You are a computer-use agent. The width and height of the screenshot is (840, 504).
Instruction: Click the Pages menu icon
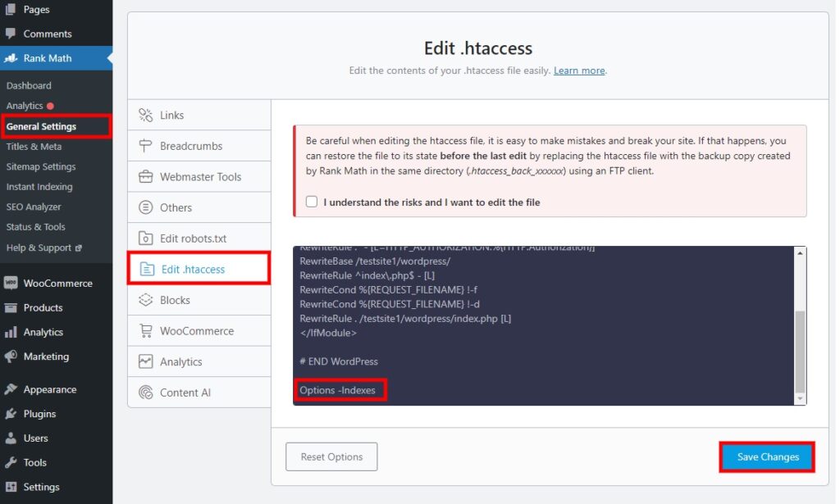point(10,9)
